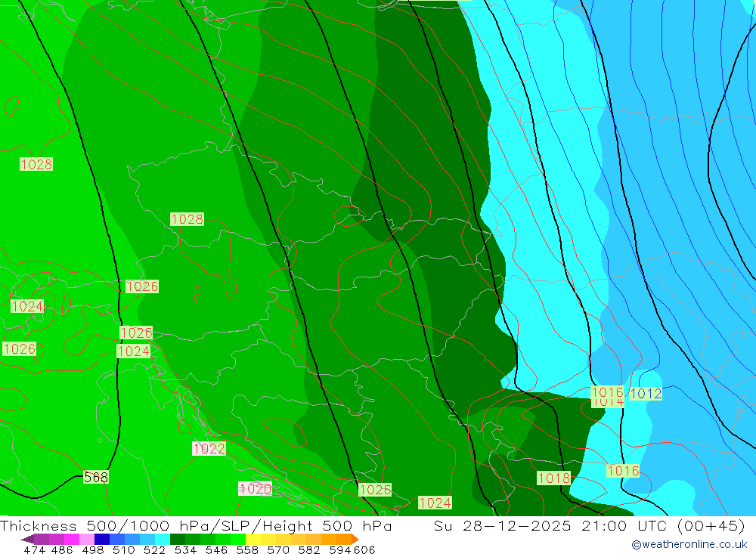Click the 1026 label directly above a 1024 label
Viewport: 756px width, 554px height.
pos(136,333)
